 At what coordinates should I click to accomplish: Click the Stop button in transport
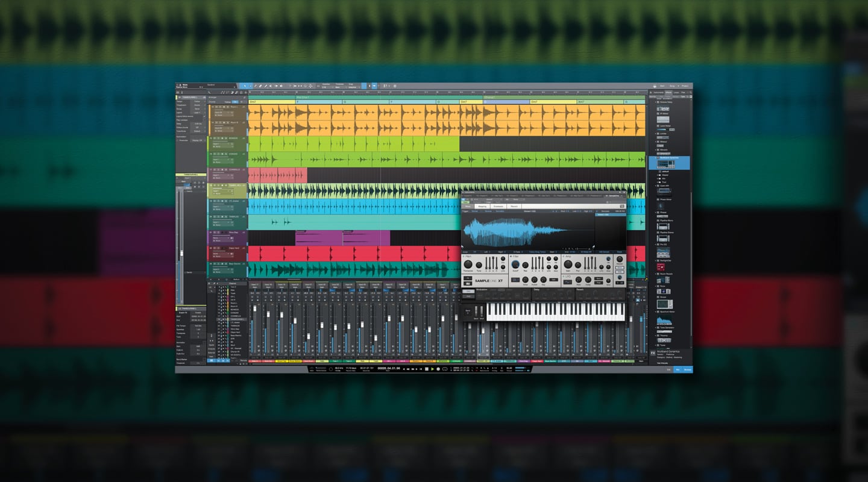click(x=427, y=369)
